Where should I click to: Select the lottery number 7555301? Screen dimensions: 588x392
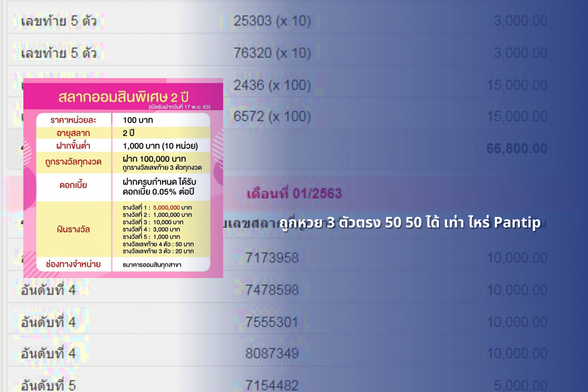point(272,322)
